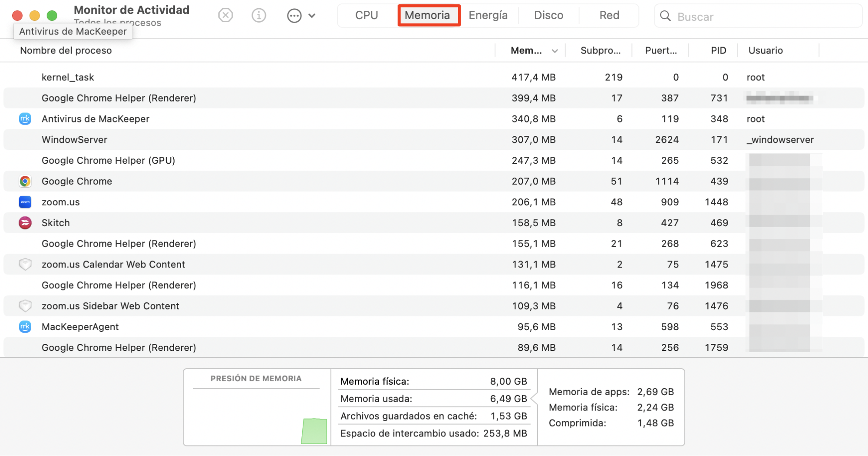
Task: Click the Skitch app icon
Action: [x=25, y=223]
